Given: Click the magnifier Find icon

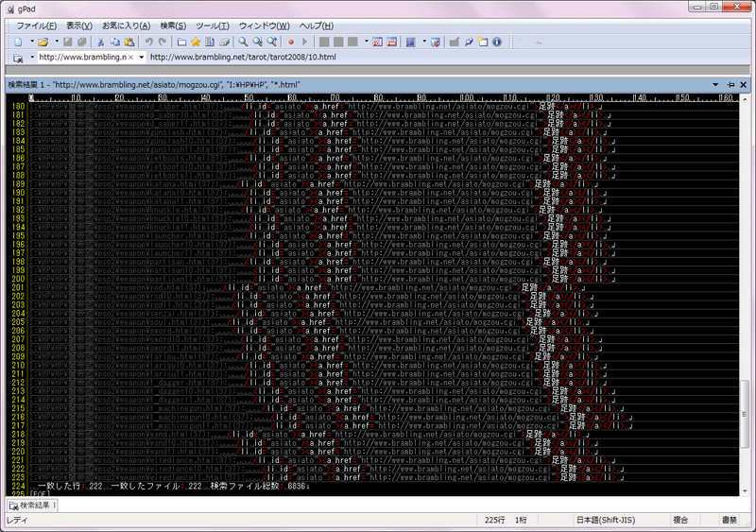Looking at the screenshot, I should [244, 42].
